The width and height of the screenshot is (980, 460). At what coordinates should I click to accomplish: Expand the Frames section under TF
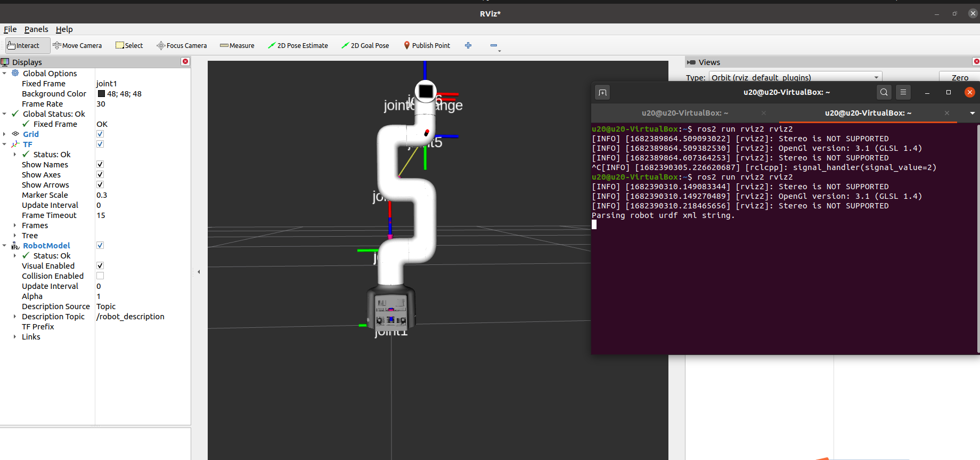pyautogui.click(x=14, y=225)
